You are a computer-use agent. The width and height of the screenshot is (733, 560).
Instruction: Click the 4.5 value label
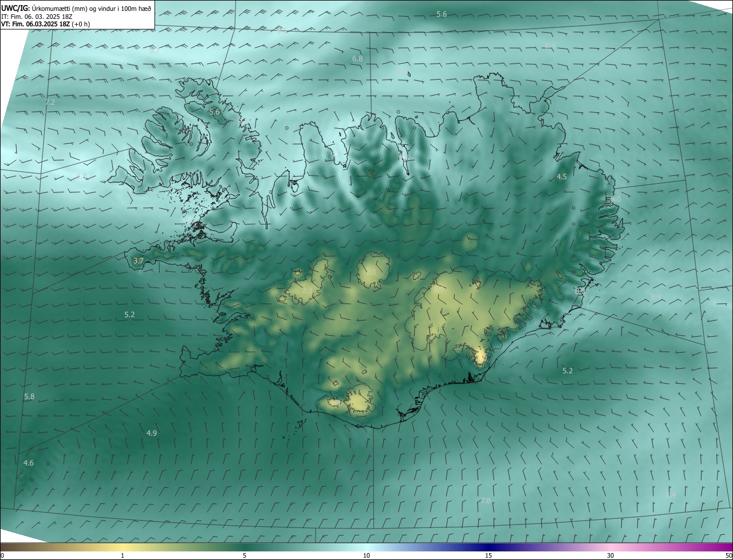pyautogui.click(x=562, y=177)
